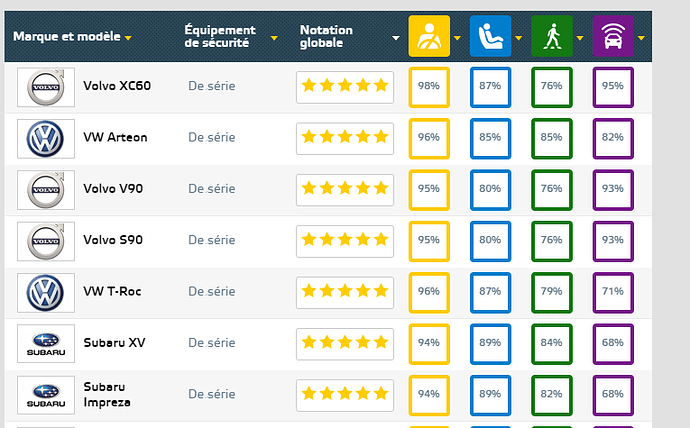The width and height of the screenshot is (690, 428).
Task: Click the 89% child score for Subaru XV
Action: pyautogui.click(x=490, y=344)
